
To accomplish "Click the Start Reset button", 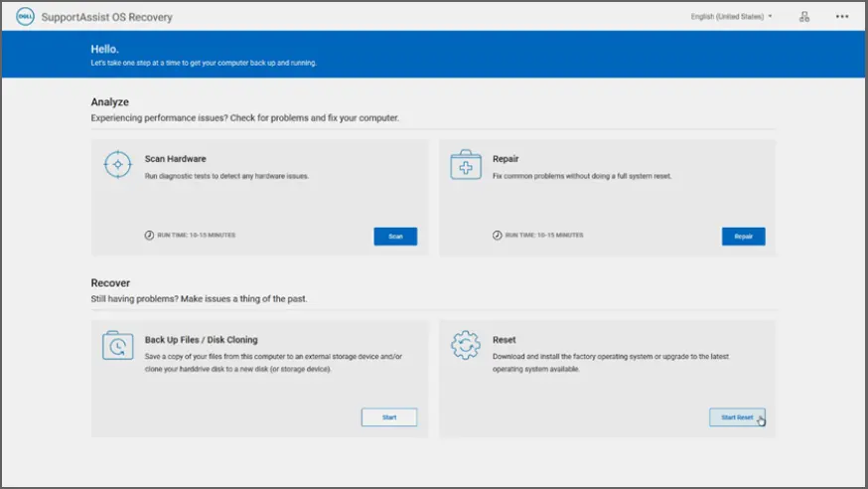I will 737,417.
